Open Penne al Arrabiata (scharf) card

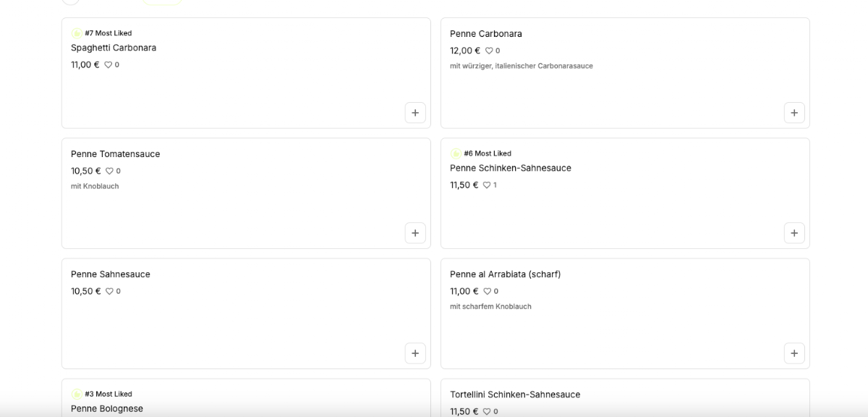click(x=625, y=313)
